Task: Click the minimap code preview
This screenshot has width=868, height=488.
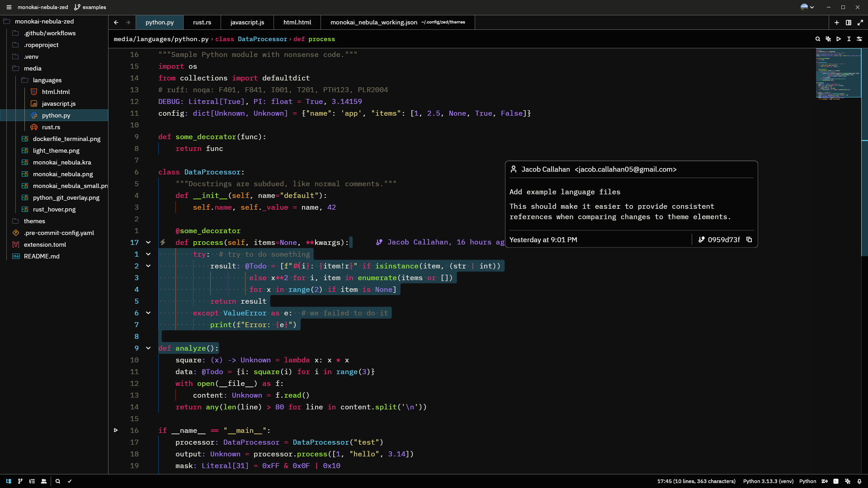Action: (838, 73)
